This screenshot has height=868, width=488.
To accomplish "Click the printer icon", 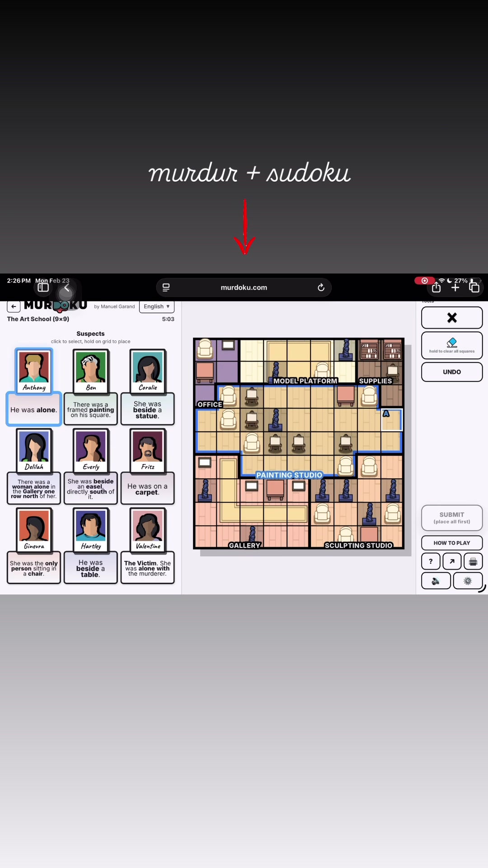I will pyautogui.click(x=473, y=561).
